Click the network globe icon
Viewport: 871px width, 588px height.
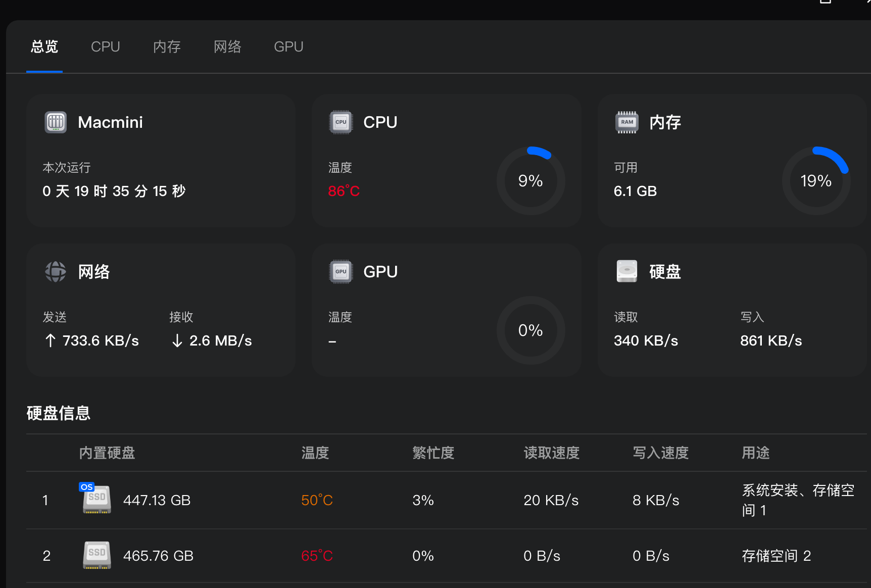click(56, 272)
